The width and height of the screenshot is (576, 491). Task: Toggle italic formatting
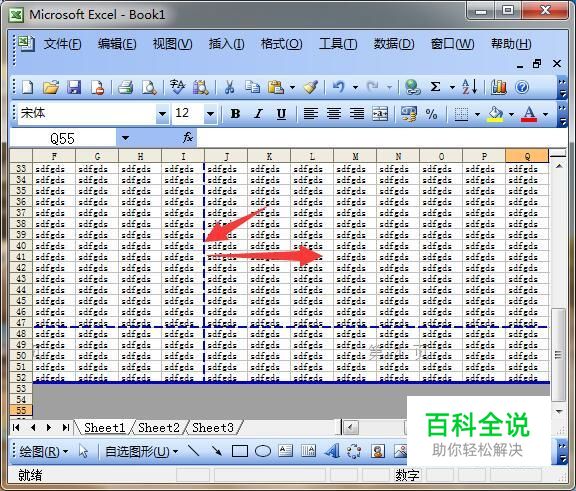point(258,114)
